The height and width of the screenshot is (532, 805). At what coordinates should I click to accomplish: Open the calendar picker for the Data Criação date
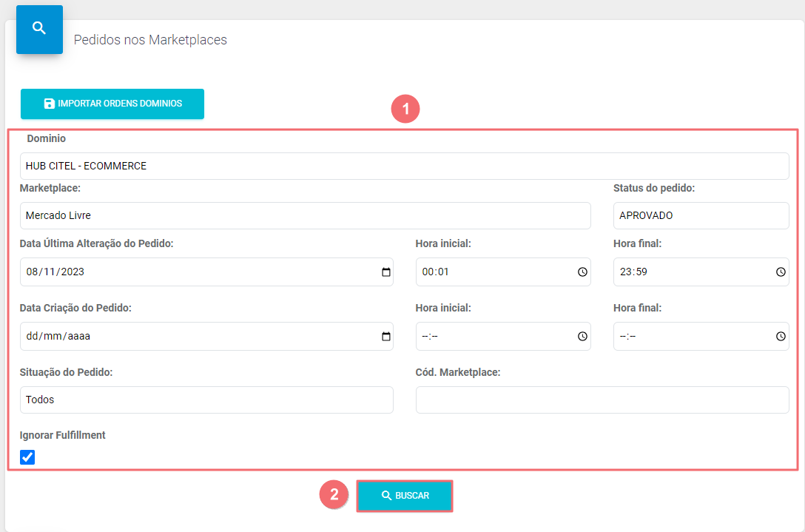pyautogui.click(x=386, y=337)
